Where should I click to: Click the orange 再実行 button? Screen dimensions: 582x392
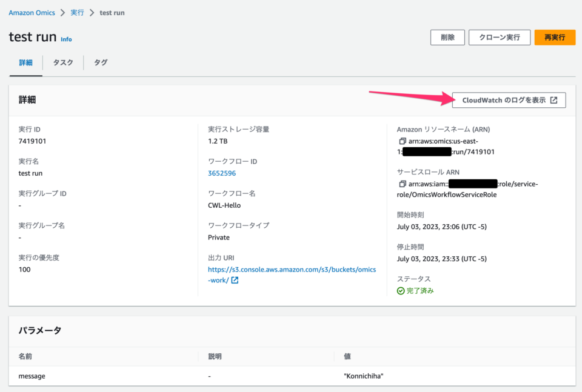pyautogui.click(x=555, y=38)
